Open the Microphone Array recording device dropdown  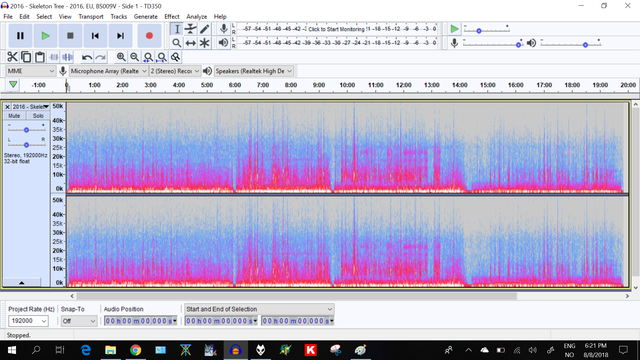[108, 71]
